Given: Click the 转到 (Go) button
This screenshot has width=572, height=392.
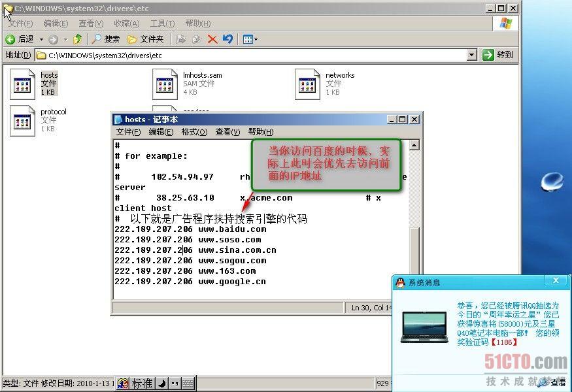Looking at the screenshot, I should [498, 55].
